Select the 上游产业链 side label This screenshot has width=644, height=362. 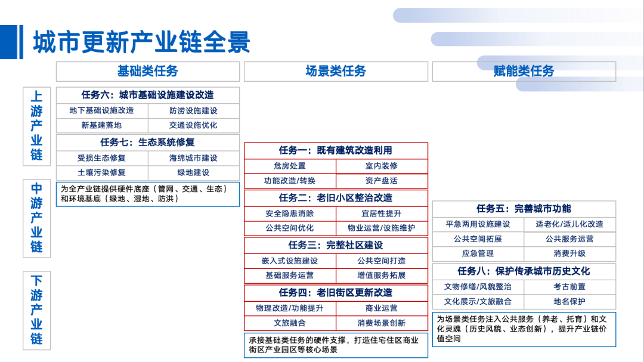(x=37, y=125)
